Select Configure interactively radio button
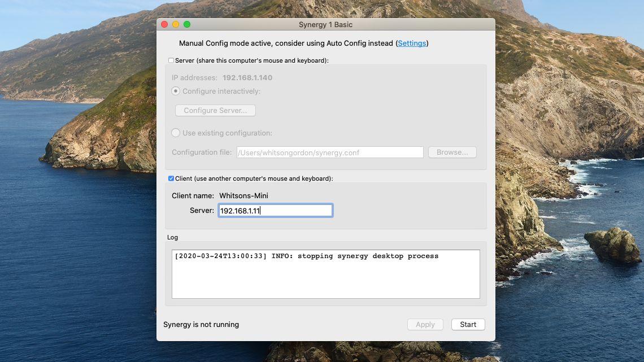The image size is (644, 362). pos(176,91)
